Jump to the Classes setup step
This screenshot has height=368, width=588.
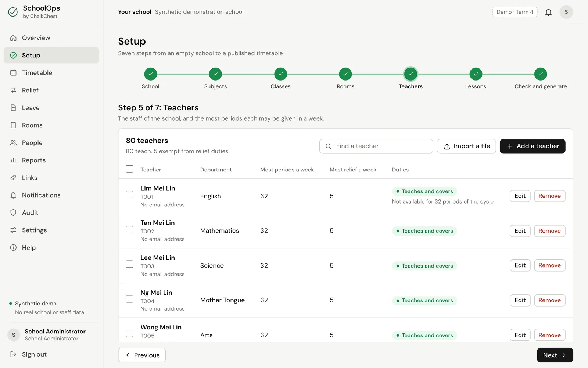(280, 79)
